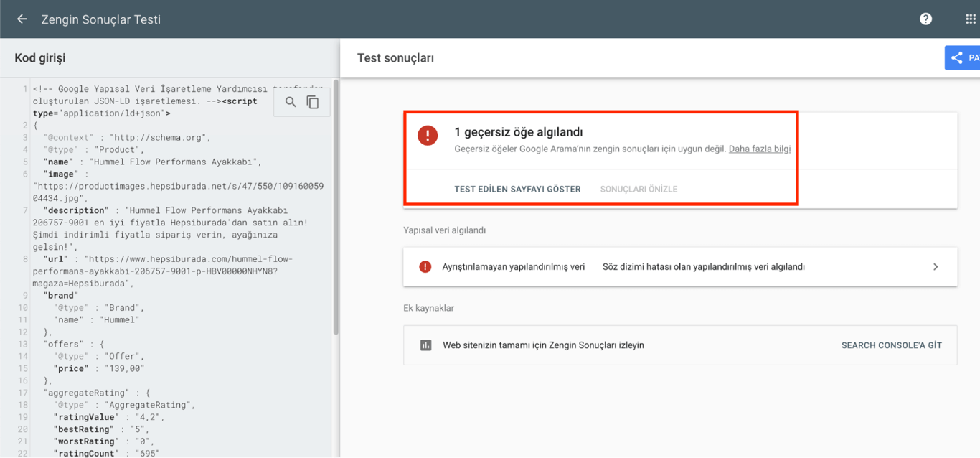Open the 'Daha fazla bilgi' link

pyautogui.click(x=760, y=149)
